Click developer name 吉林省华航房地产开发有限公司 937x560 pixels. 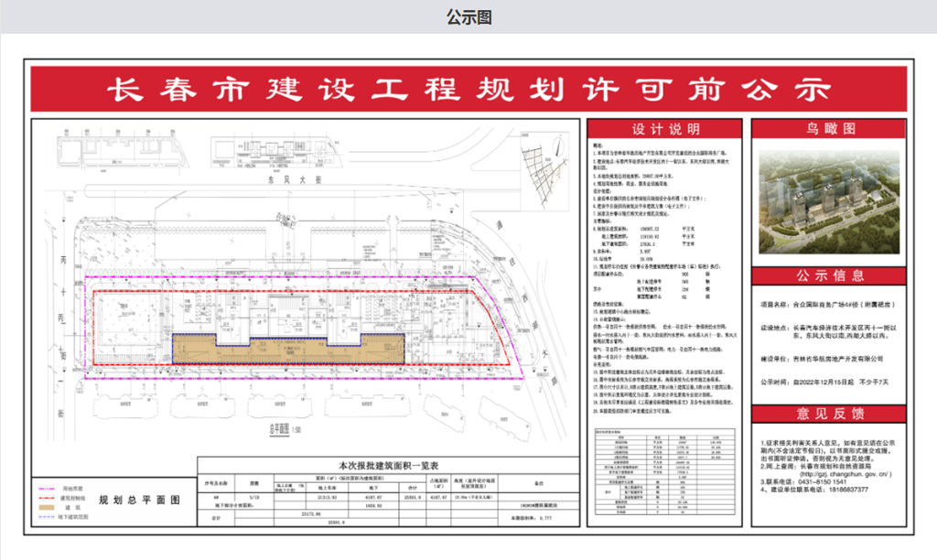tap(838, 360)
